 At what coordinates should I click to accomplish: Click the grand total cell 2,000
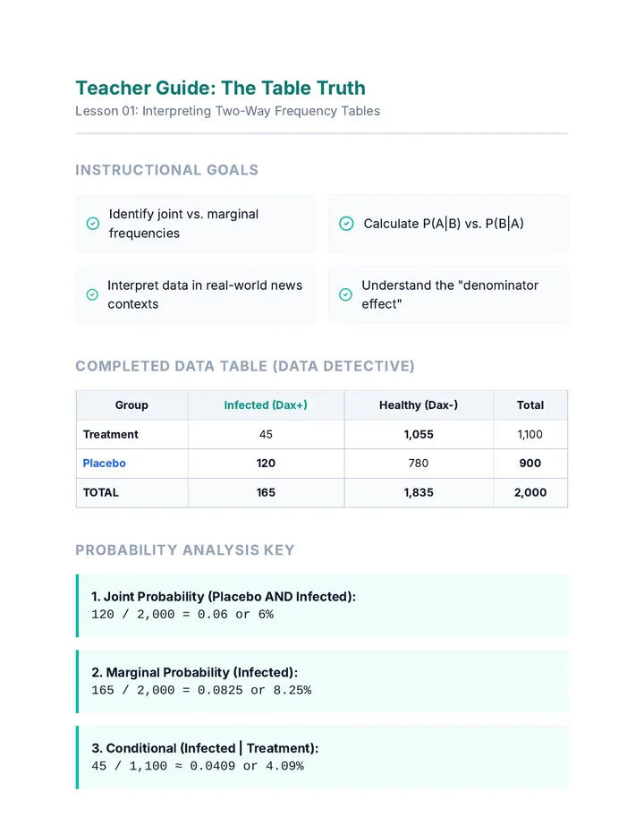tap(530, 492)
